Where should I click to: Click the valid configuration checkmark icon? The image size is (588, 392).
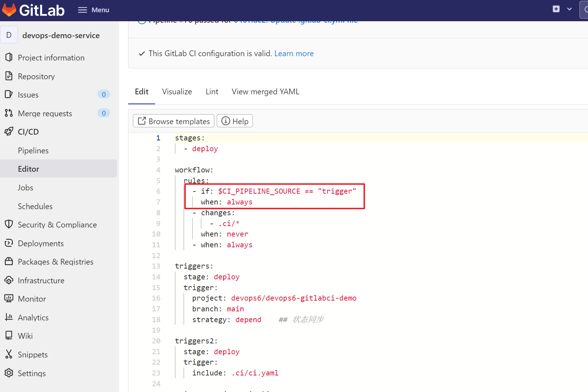pyautogui.click(x=142, y=53)
